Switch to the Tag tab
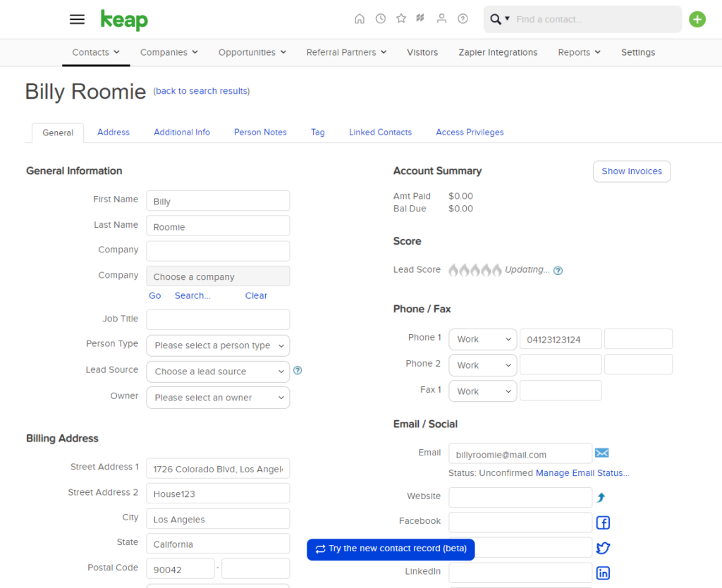Image resolution: width=722 pixels, height=588 pixels. coord(318,133)
